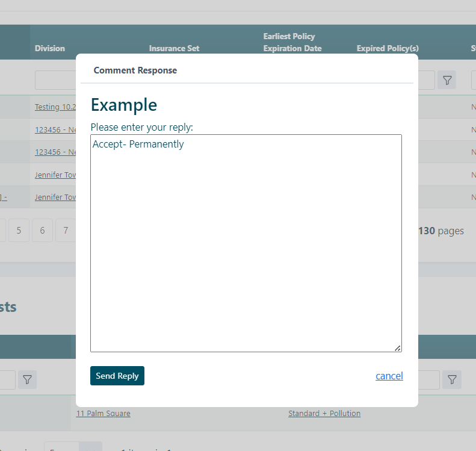Click the filter icon in the lower-right grid
The width and height of the screenshot is (476, 451).
point(452,379)
